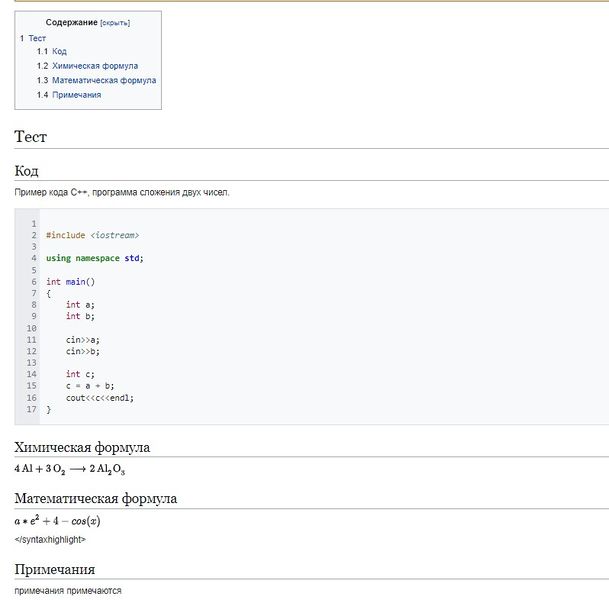
Task: Place cursor on "#include <iostream>" code line
Action: (92, 235)
